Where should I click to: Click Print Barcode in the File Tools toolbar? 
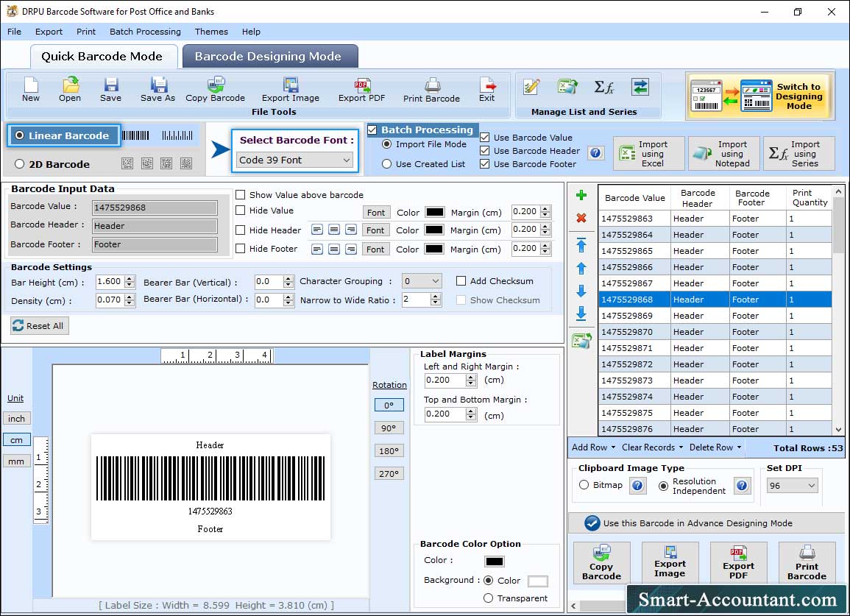[431, 90]
